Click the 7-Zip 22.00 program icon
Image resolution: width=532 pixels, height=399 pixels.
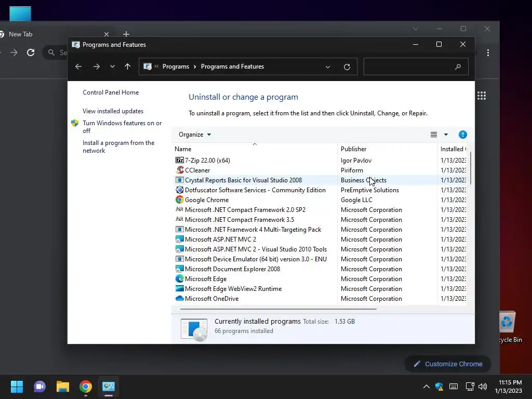tap(179, 160)
